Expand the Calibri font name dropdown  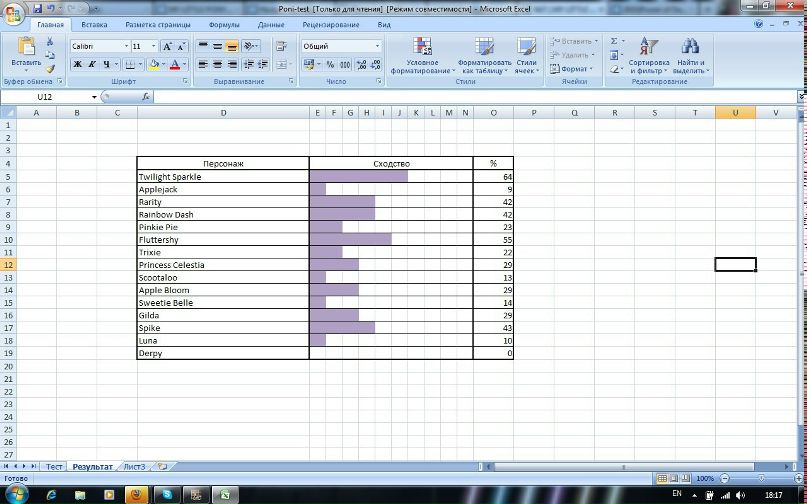(x=126, y=46)
